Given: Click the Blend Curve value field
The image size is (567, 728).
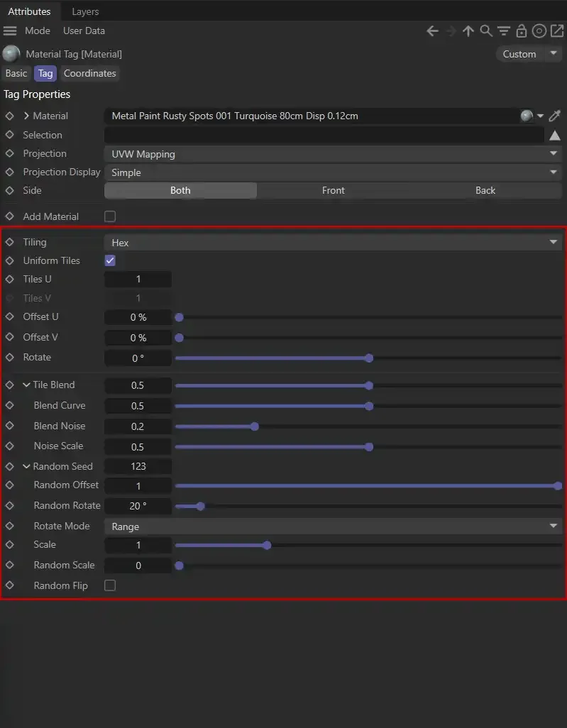Looking at the screenshot, I should [x=138, y=406].
